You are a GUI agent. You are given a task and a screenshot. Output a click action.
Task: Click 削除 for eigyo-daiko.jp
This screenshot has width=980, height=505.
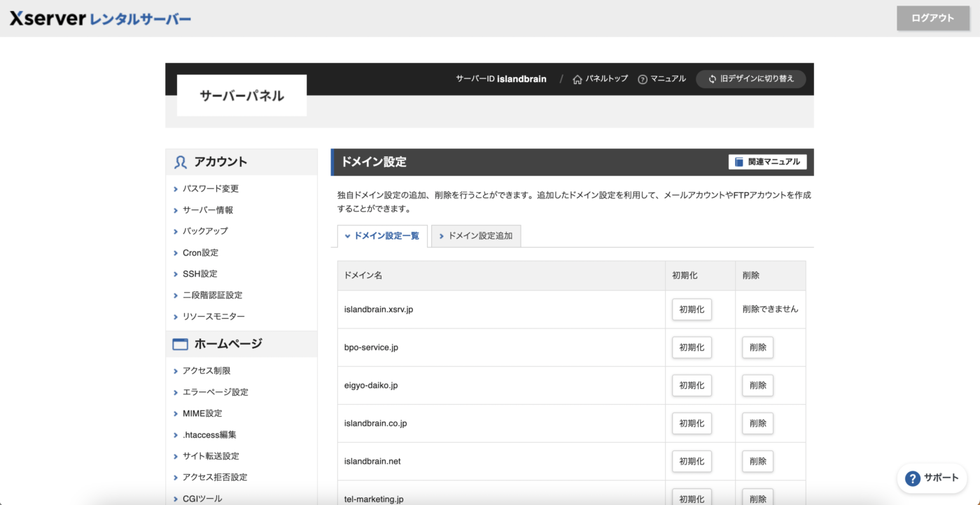[x=757, y=385]
